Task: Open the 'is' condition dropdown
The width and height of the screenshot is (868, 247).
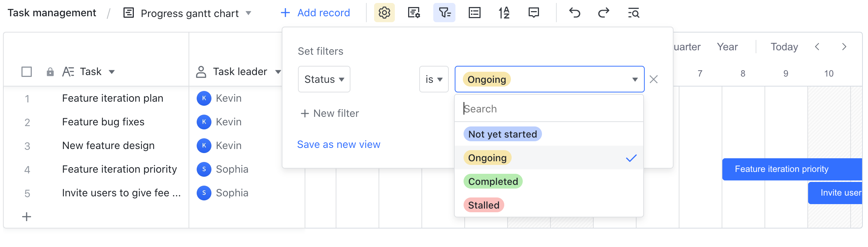Action: pyautogui.click(x=433, y=79)
